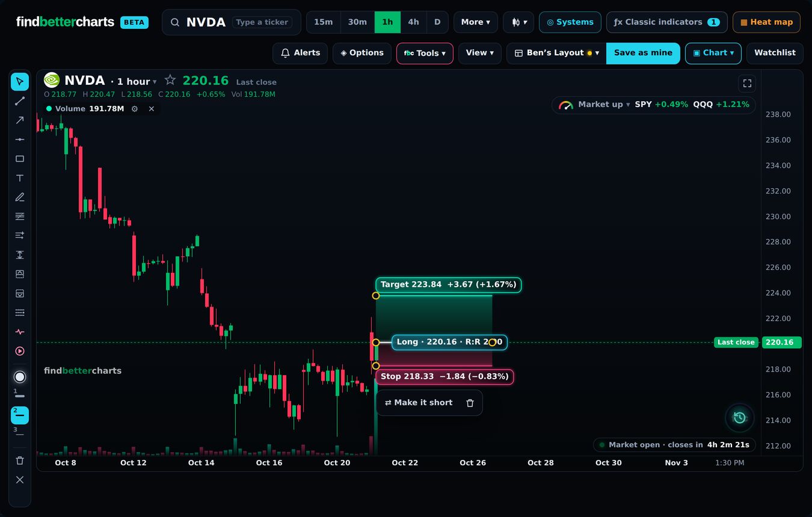Enter fullscreen chart mode
Image resolution: width=812 pixels, height=517 pixels.
(x=747, y=84)
